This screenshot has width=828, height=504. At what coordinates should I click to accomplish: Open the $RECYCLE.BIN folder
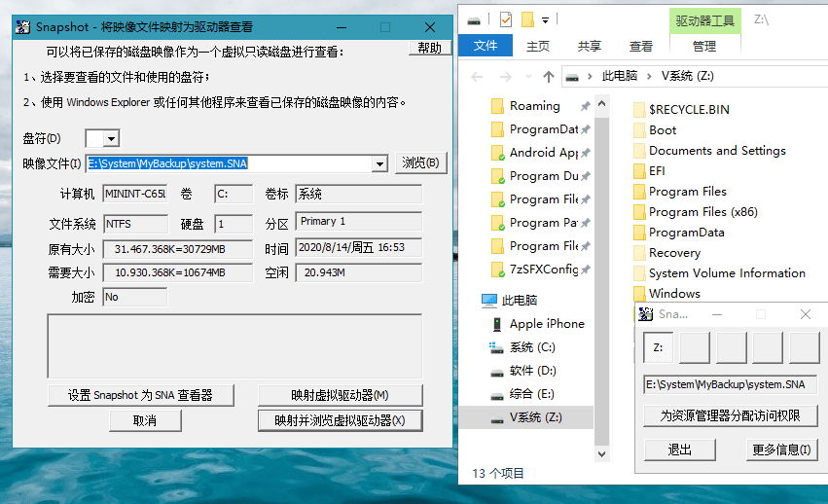(688, 110)
